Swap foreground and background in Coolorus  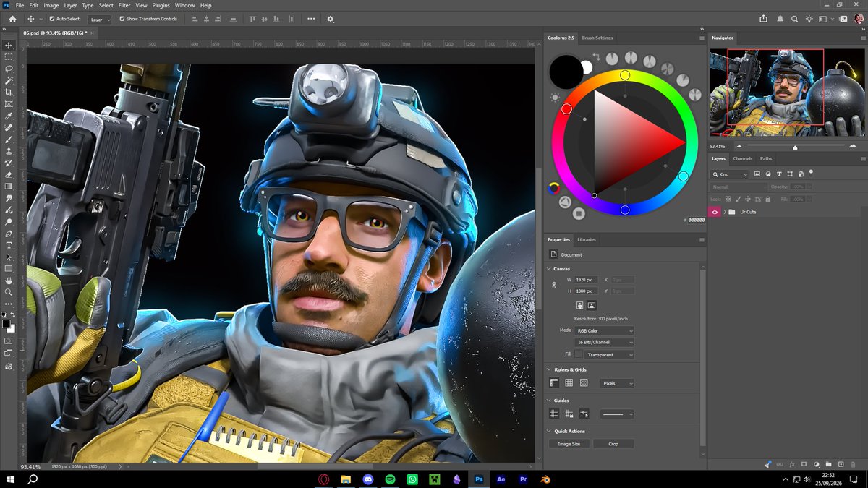point(597,56)
